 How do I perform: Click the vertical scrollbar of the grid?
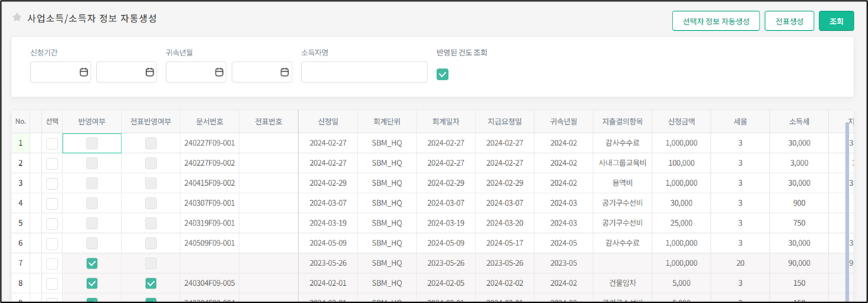coord(847,206)
